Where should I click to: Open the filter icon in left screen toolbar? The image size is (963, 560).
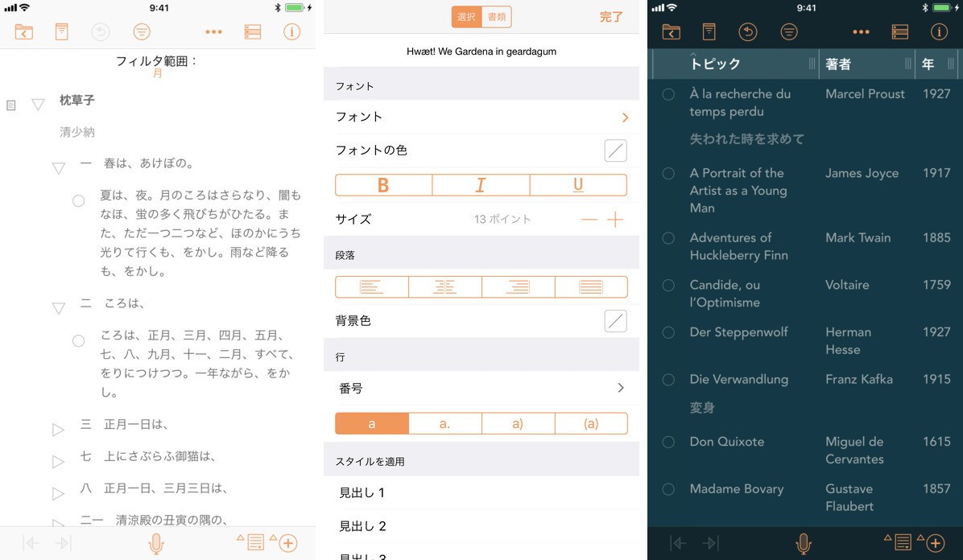pyautogui.click(x=141, y=31)
